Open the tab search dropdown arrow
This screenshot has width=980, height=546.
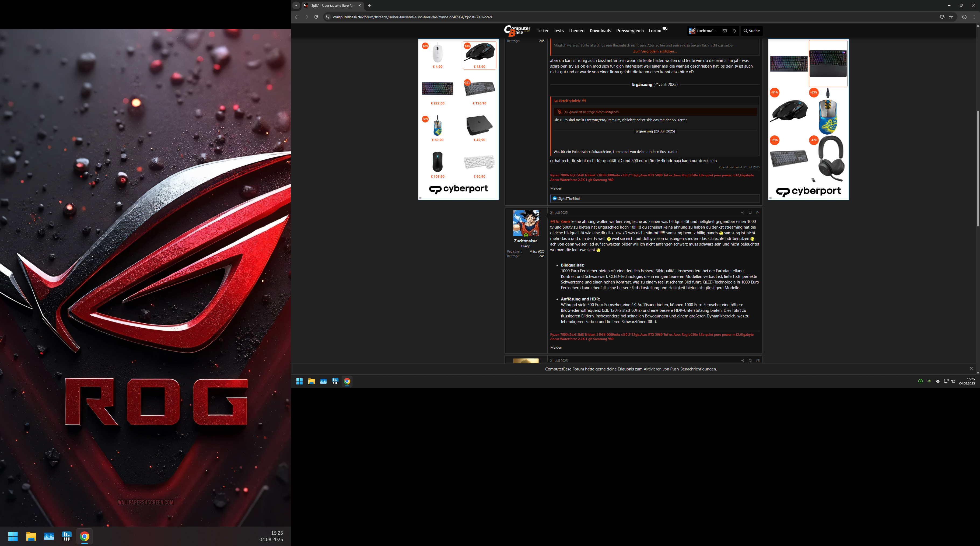[x=296, y=5]
